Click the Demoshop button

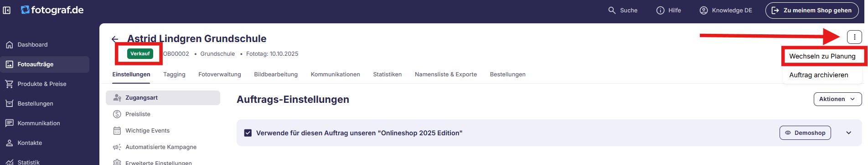point(805,133)
